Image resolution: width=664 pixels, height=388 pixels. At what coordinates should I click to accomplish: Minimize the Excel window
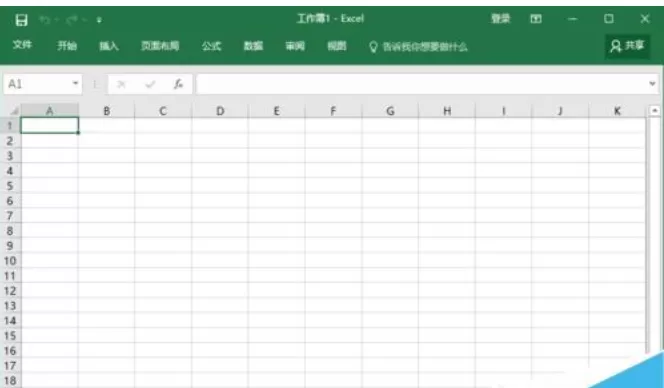pyautogui.click(x=572, y=19)
